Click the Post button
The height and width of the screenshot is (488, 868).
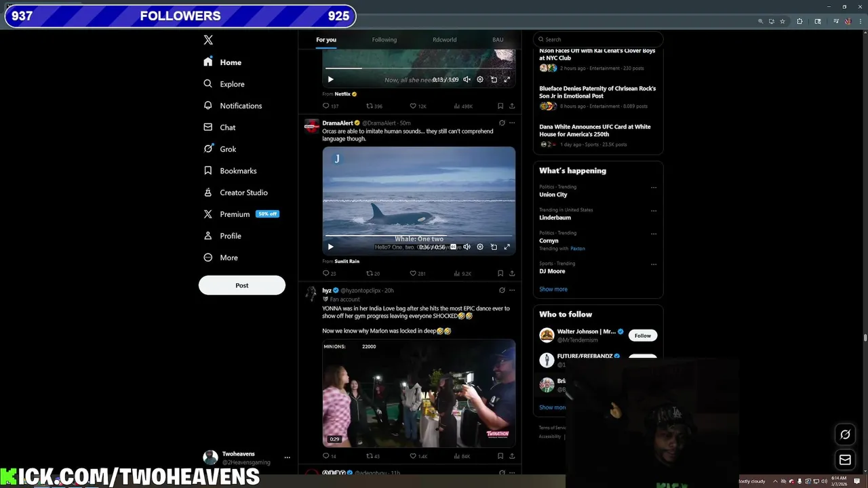(242, 285)
